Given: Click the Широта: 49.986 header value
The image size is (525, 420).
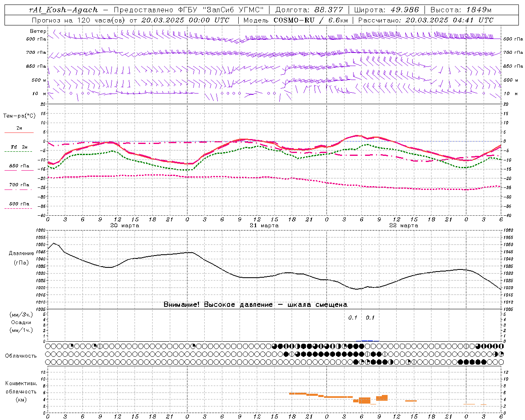Looking at the screenshot, I should 386,10.
